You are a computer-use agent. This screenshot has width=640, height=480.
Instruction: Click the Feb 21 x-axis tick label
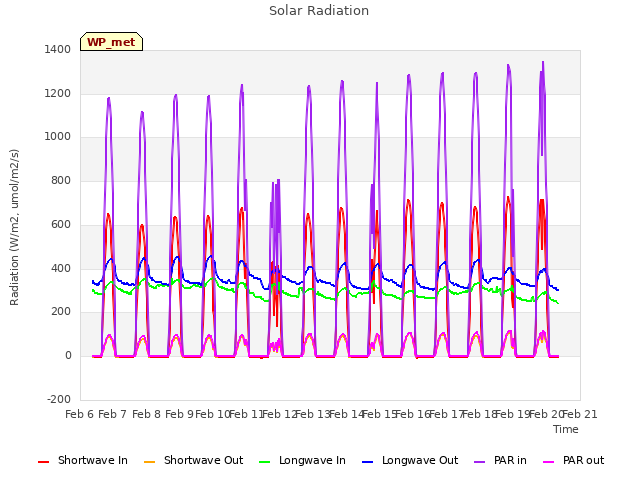tap(580, 414)
